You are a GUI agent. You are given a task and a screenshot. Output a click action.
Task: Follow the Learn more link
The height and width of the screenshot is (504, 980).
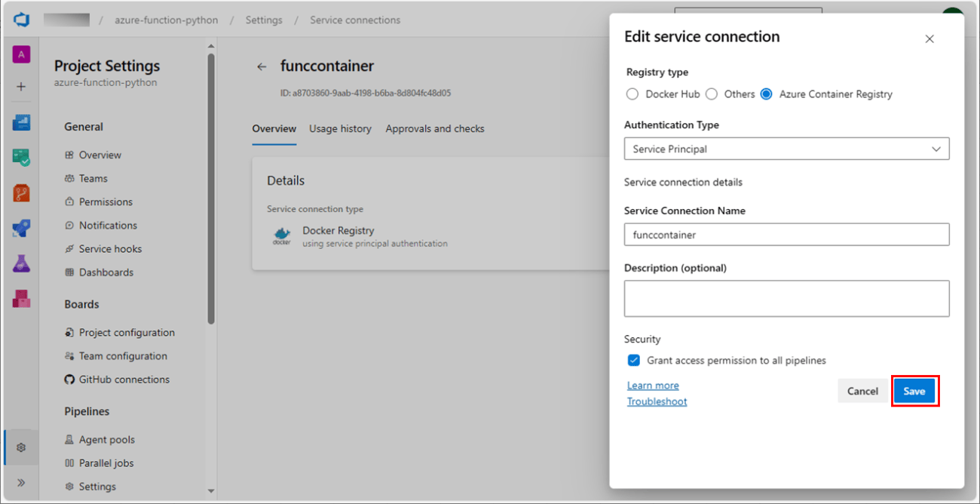(x=653, y=386)
